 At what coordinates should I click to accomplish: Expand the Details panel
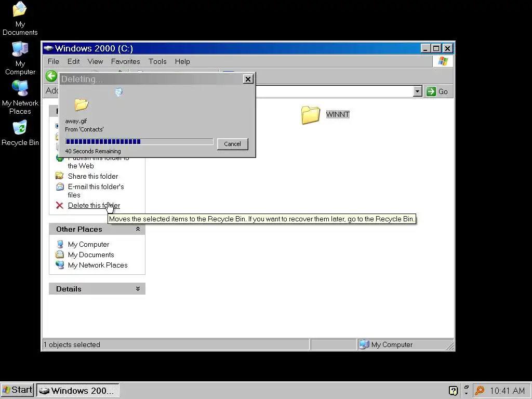[138, 289]
